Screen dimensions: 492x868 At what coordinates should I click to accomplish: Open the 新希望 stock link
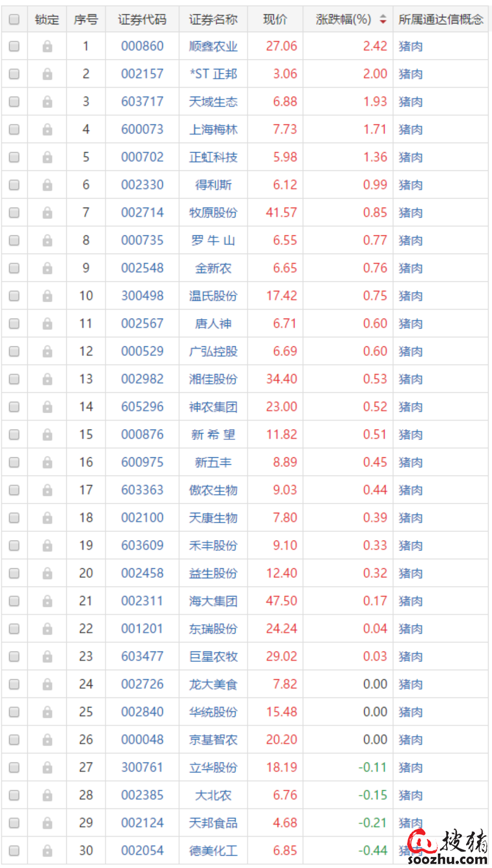(213, 434)
